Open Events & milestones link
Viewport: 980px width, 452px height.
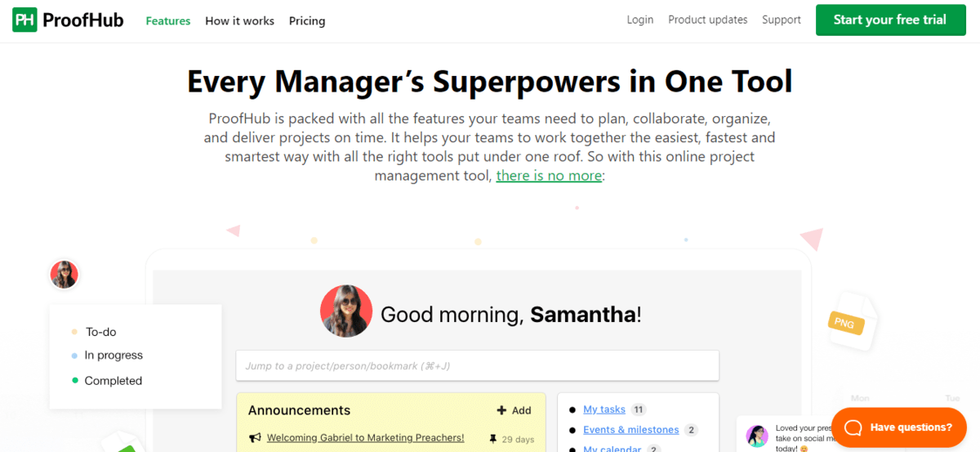pyautogui.click(x=631, y=430)
